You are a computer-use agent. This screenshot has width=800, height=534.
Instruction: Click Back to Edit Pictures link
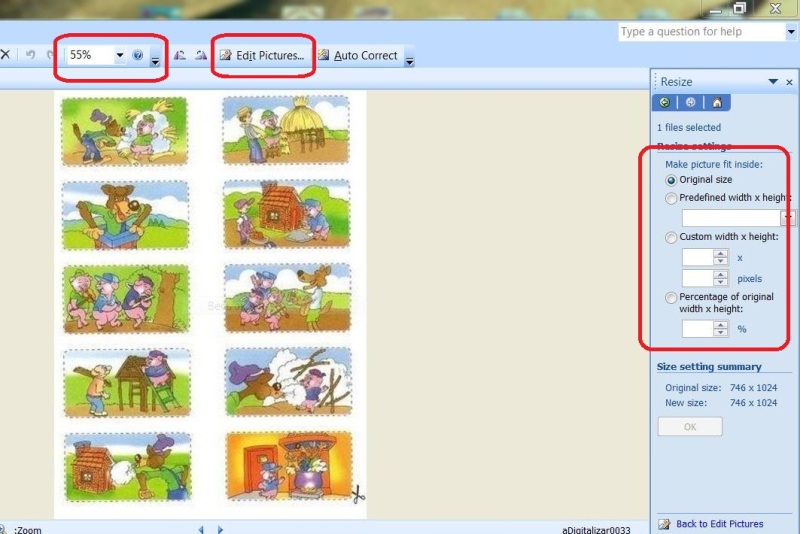(x=719, y=524)
